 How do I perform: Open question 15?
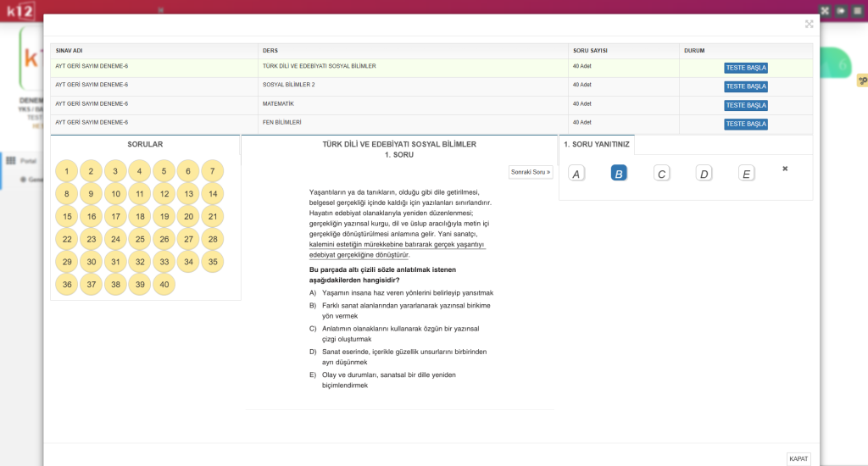(x=66, y=216)
